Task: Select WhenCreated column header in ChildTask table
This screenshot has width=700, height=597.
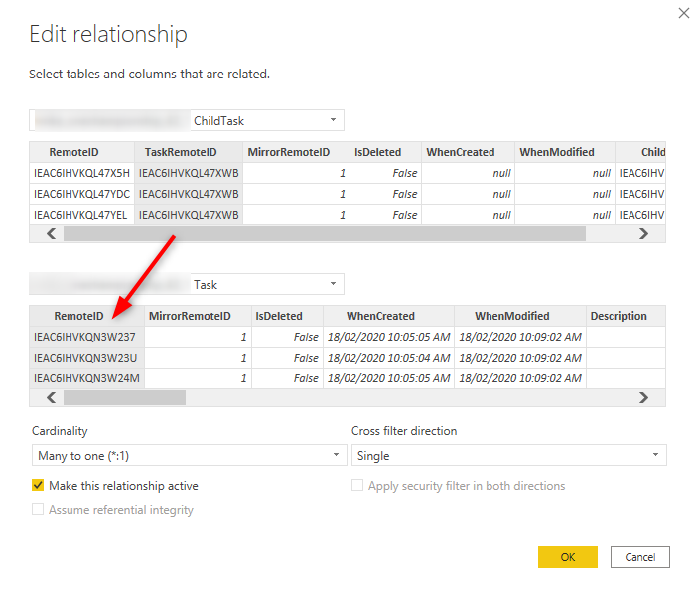Action: [469, 152]
